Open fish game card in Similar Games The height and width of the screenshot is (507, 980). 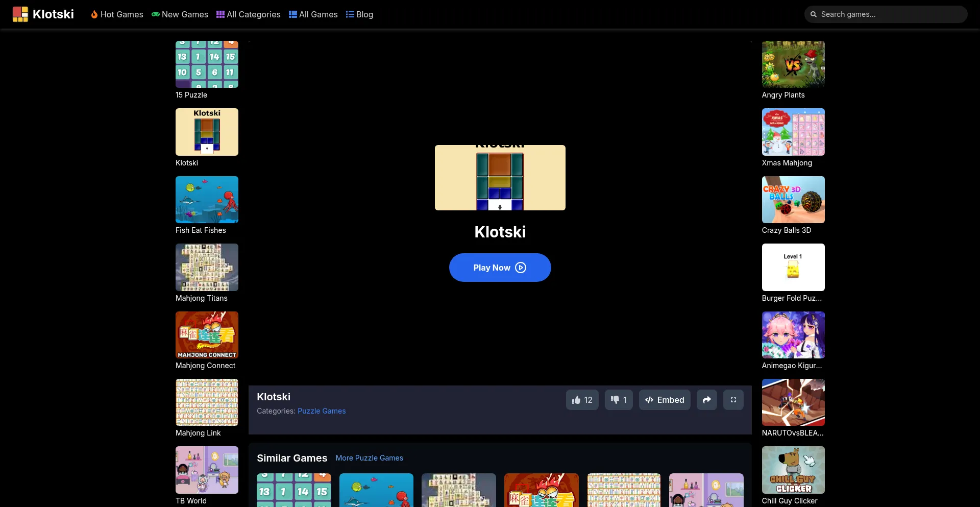pyautogui.click(x=376, y=490)
